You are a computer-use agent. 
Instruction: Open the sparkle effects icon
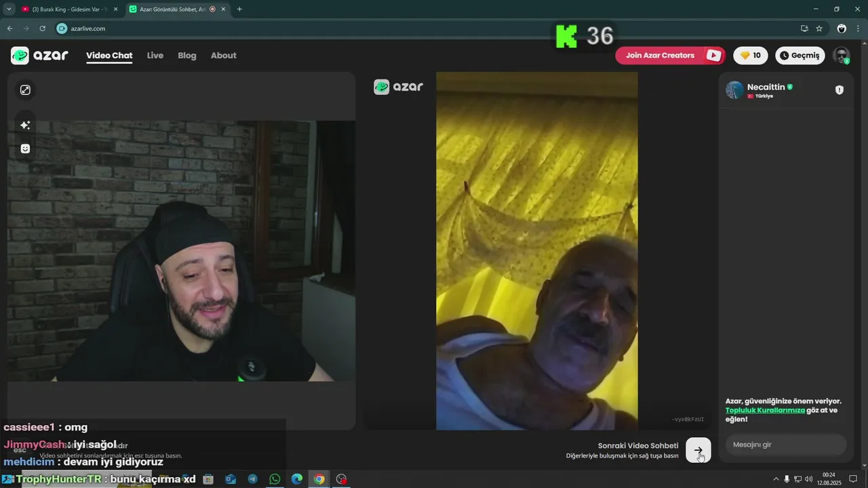(25, 125)
